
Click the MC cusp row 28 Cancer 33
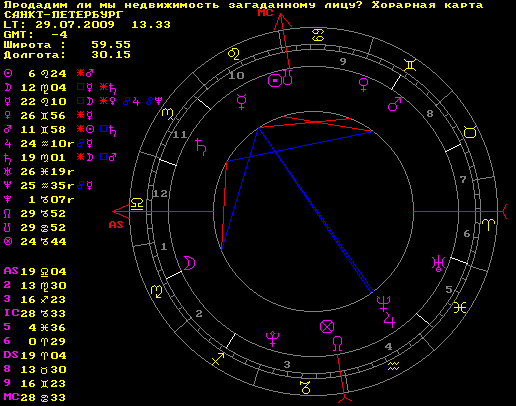pyautogui.click(x=35, y=397)
